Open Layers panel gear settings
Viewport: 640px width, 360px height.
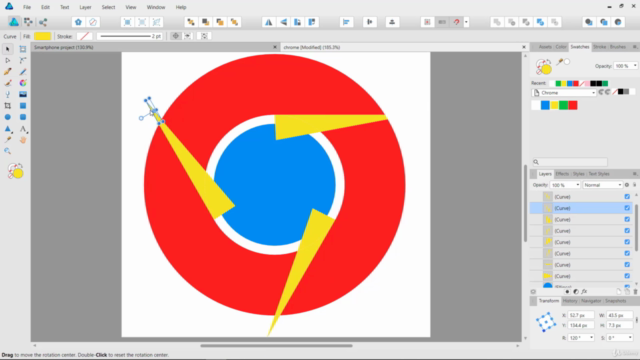tap(627, 185)
